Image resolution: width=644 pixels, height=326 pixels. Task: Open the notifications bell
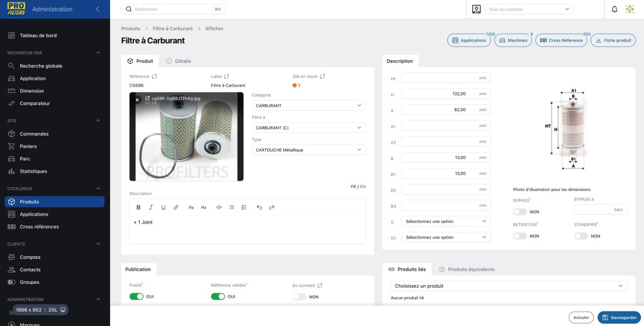(x=614, y=9)
